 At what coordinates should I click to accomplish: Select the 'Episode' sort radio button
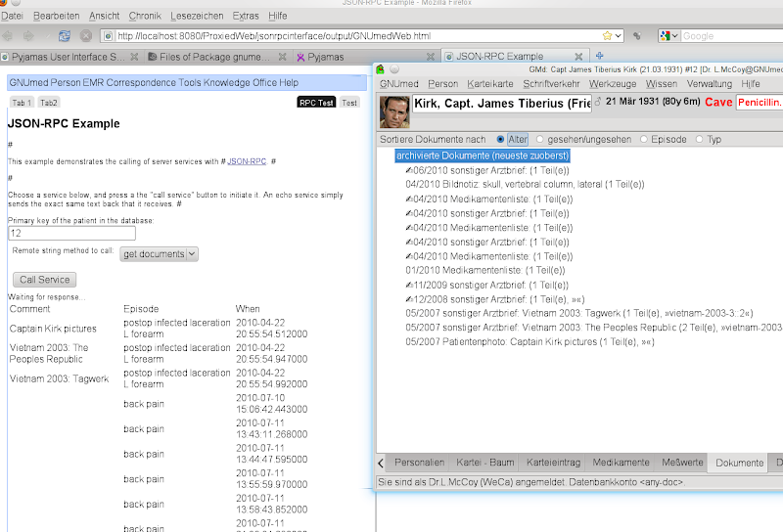click(643, 140)
